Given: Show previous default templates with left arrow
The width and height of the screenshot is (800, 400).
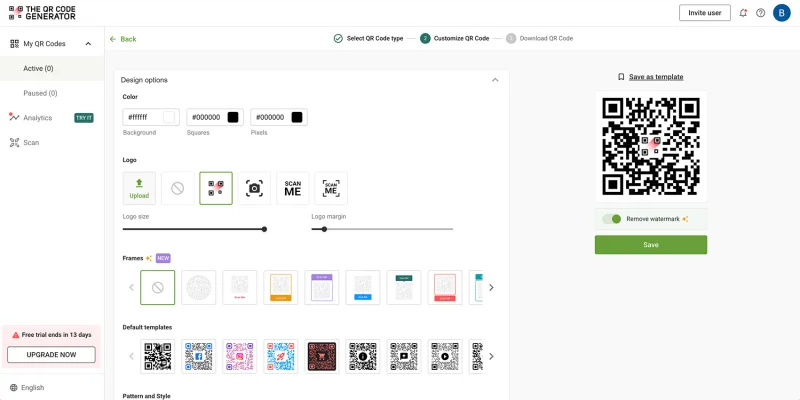Looking at the screenshot, I should (131, 356).
